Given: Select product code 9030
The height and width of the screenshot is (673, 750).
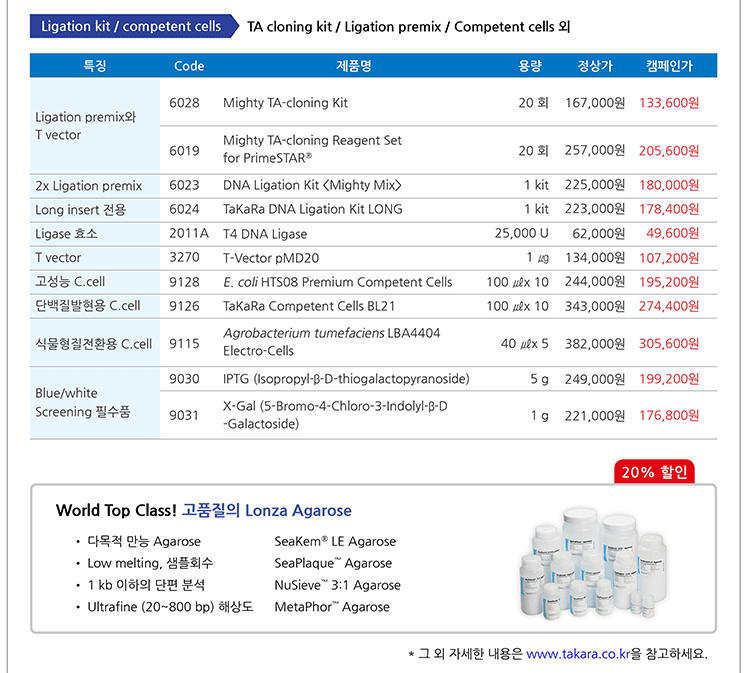Looking at the screenshot, I should tap(184, 379).
